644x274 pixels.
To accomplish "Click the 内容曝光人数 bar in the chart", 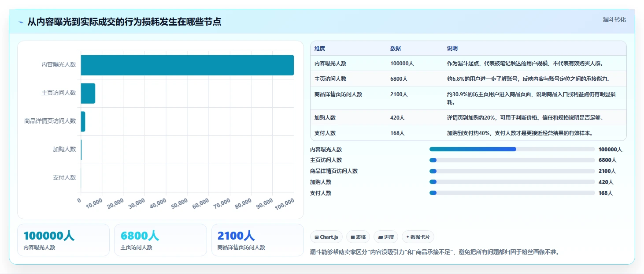I will coord(187,65).
